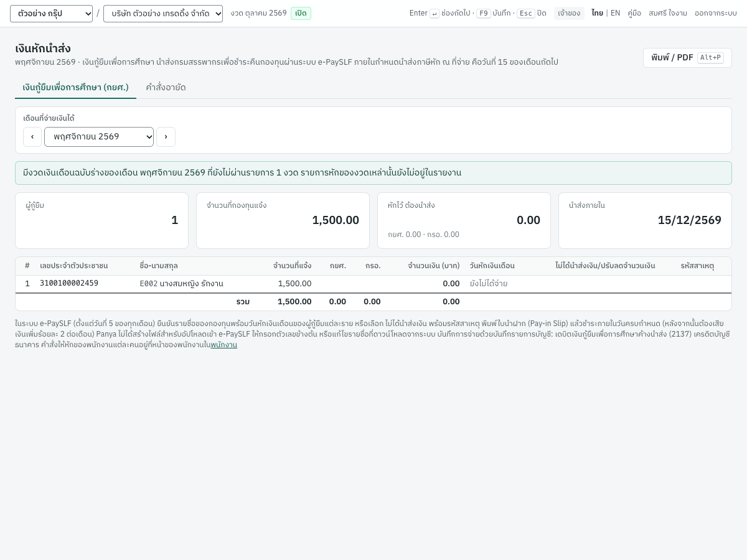
Task: Go to previous month with the left chevron
Action: (x=32, y=137)
